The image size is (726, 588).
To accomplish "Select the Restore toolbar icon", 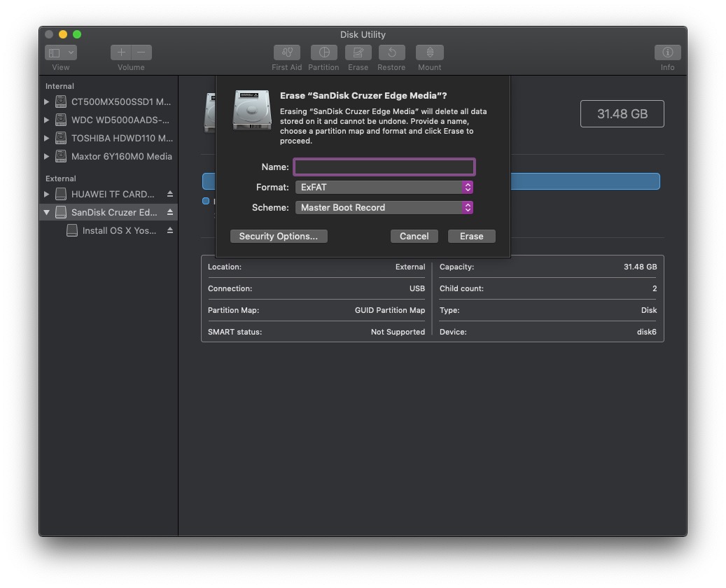I will (391, 53).
